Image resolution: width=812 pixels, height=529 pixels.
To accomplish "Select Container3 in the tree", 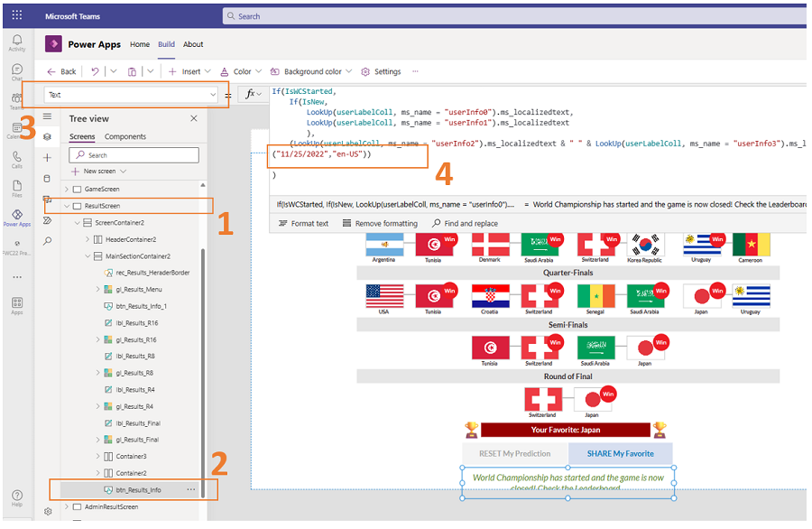I will click(x=131, y=457).
